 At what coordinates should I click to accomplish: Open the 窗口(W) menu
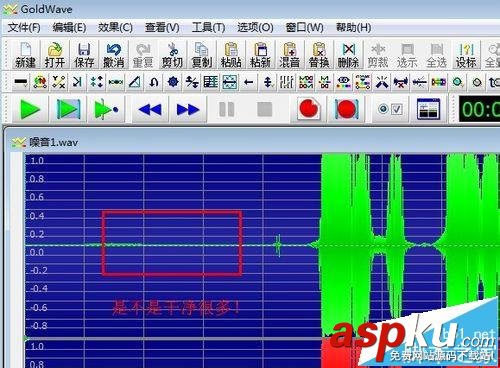coord(304,27)
